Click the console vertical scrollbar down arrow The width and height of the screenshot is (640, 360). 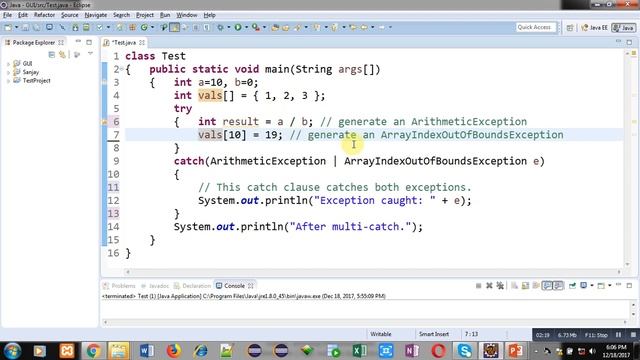(x=633, y=315)
